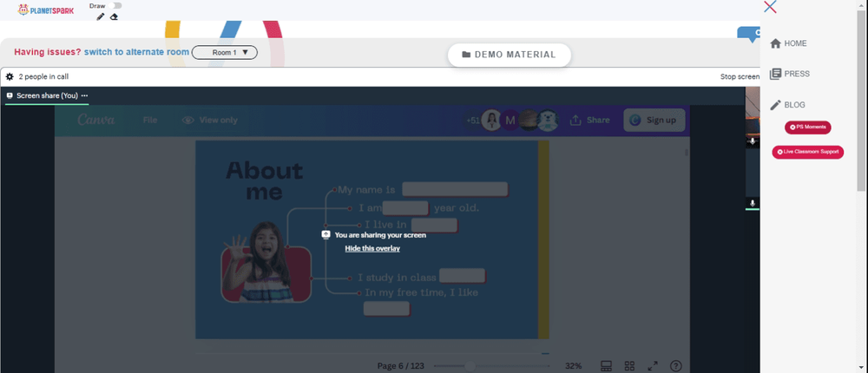Click the blog pencil icon
Screen dimensions: 868x373
775,105
